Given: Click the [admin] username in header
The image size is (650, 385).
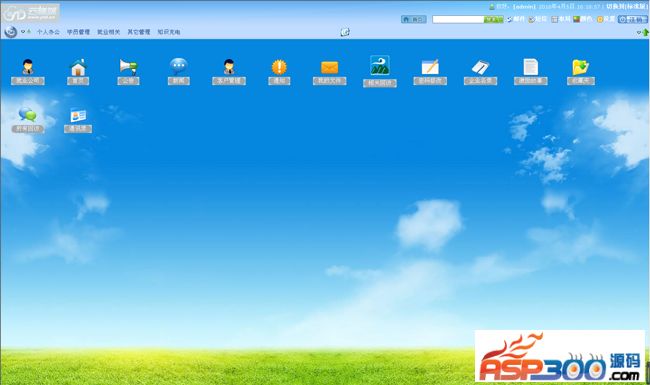Looking at the screenshot, I should (524, 7).
